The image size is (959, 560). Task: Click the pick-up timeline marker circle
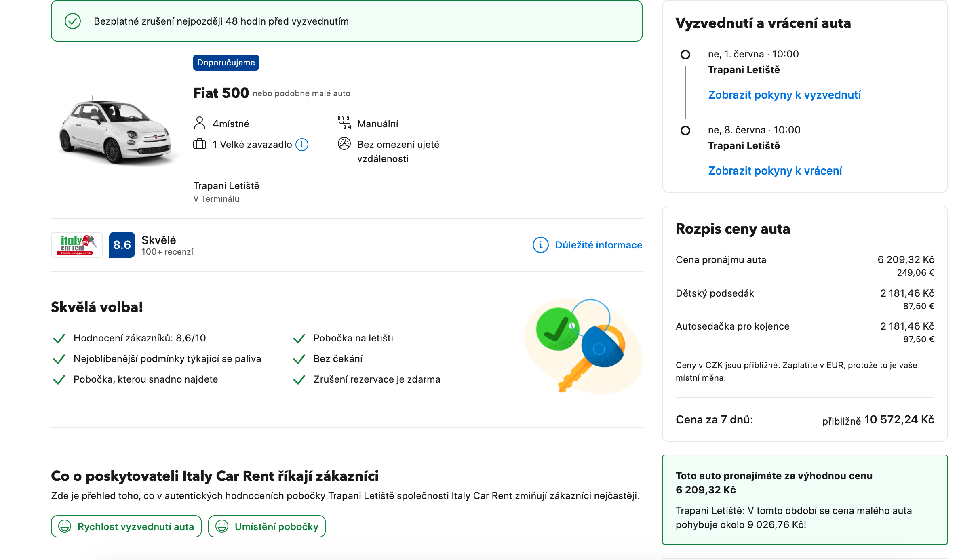pos(685,55)
